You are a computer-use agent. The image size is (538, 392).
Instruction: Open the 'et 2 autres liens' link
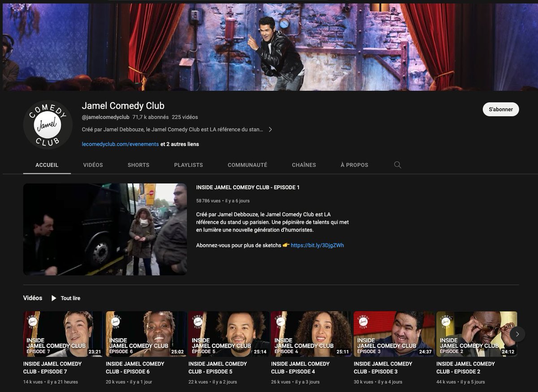tap(180, 144)
